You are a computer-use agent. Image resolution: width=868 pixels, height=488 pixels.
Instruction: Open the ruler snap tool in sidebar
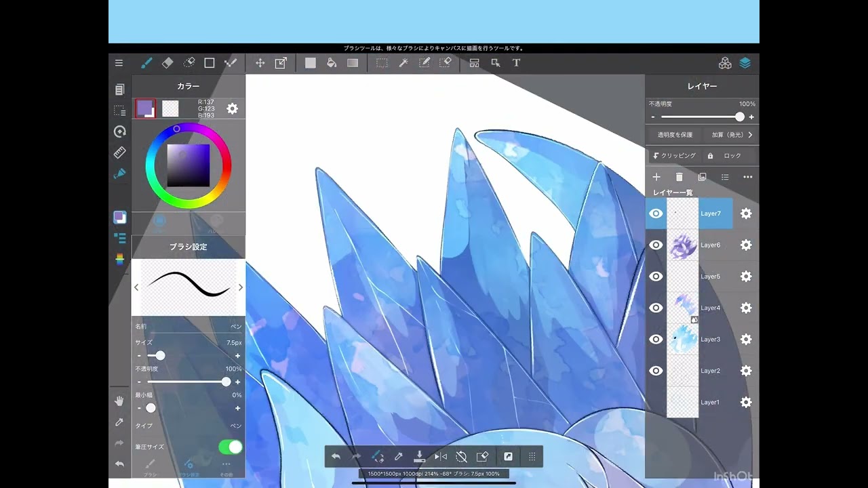point(119,152)
